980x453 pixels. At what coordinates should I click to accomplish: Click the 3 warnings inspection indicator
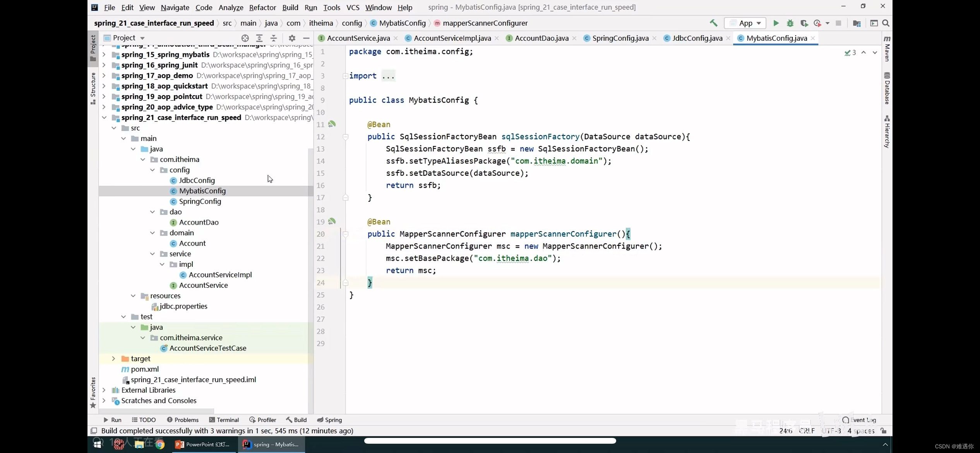point(850,52)
